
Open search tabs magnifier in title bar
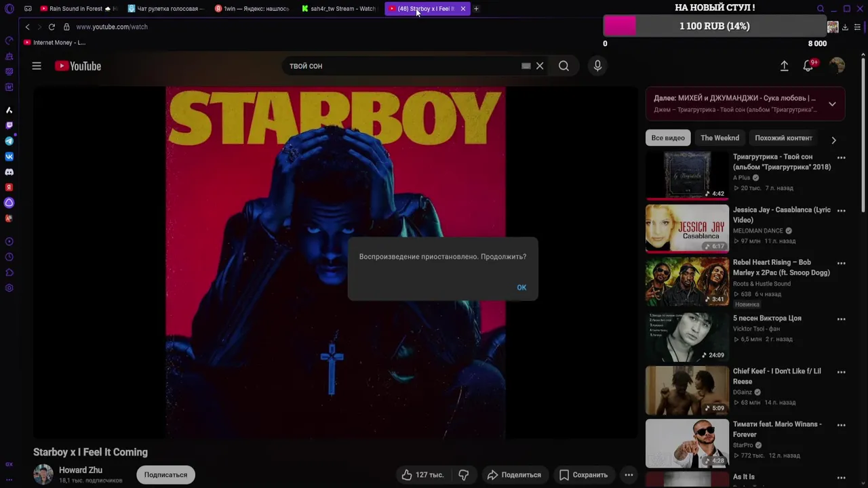[x=821, y=9]
